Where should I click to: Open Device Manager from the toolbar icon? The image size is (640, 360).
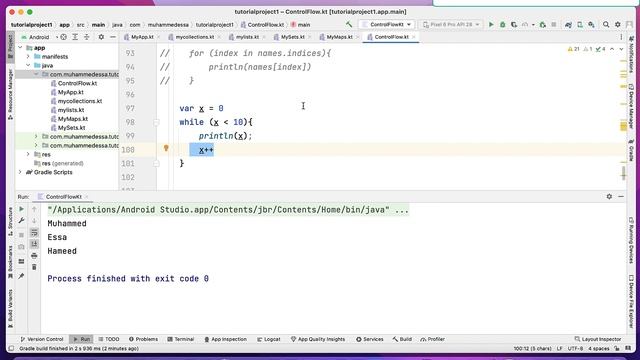click(580, 24)
